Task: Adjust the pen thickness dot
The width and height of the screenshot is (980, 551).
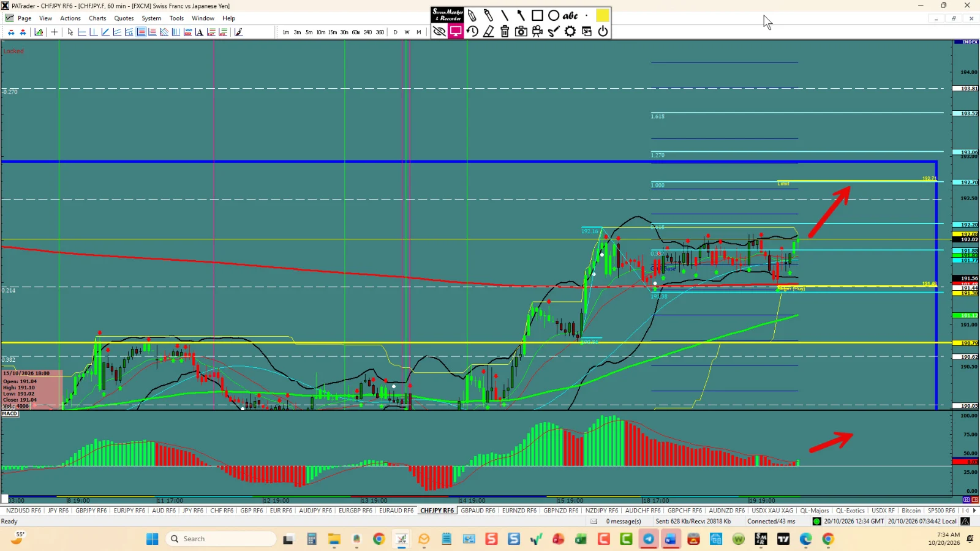Action: point(586,15)
